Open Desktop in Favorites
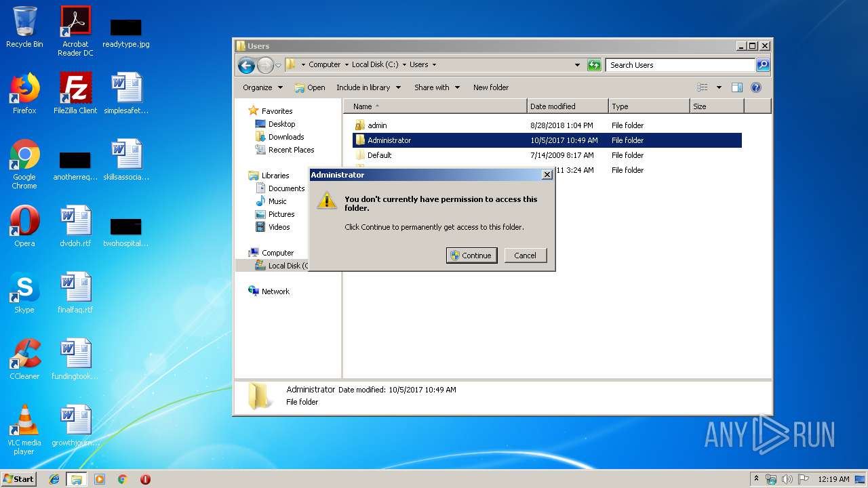Viewport: 868px width, 488px height. tap(281, 124)
